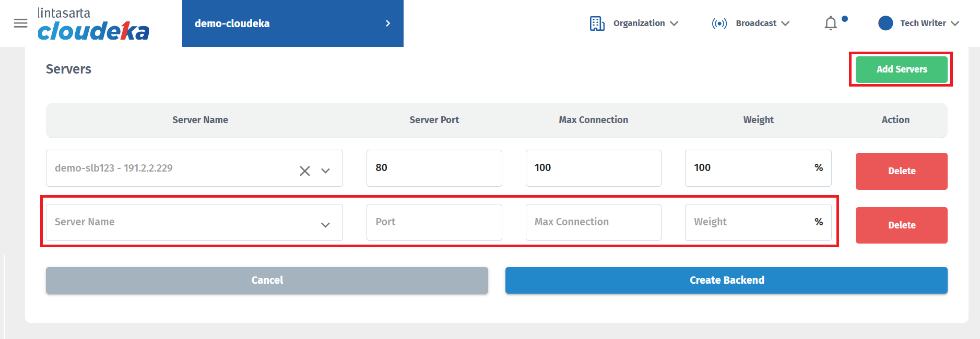Viewport: 980px width, 339px height.
Task: Click the Broadcast signal icon
Action: (x=719, y=23)
